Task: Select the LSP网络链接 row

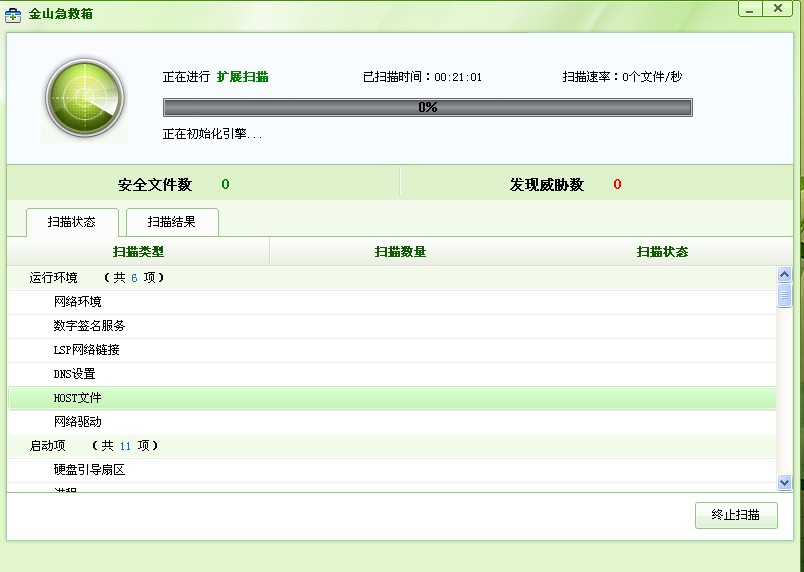Action: tap(392, 350)
